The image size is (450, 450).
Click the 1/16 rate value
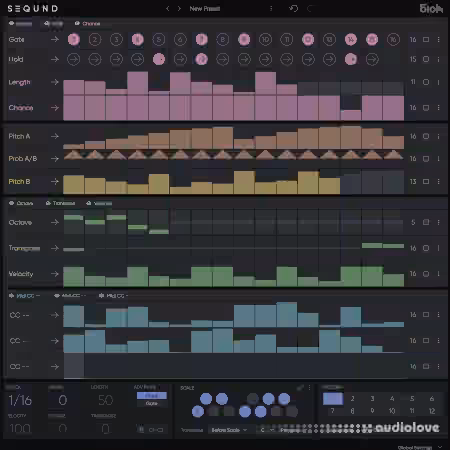[20, 400]
